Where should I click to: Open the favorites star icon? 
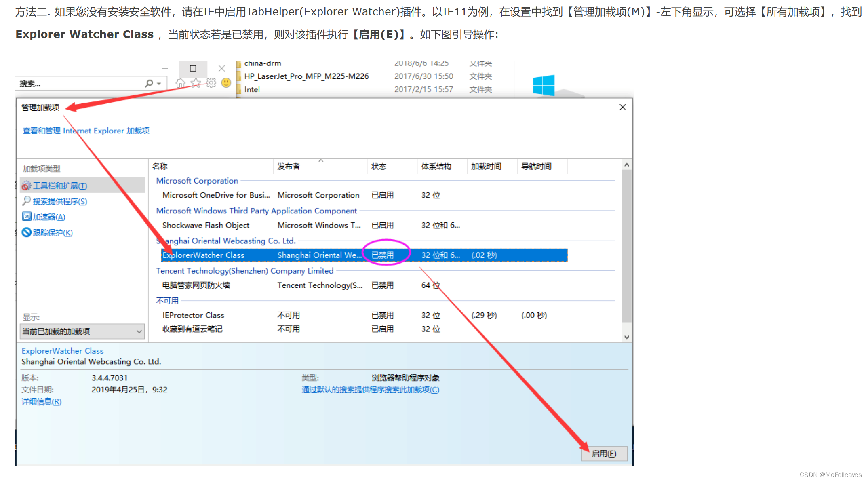coord(196,83)
